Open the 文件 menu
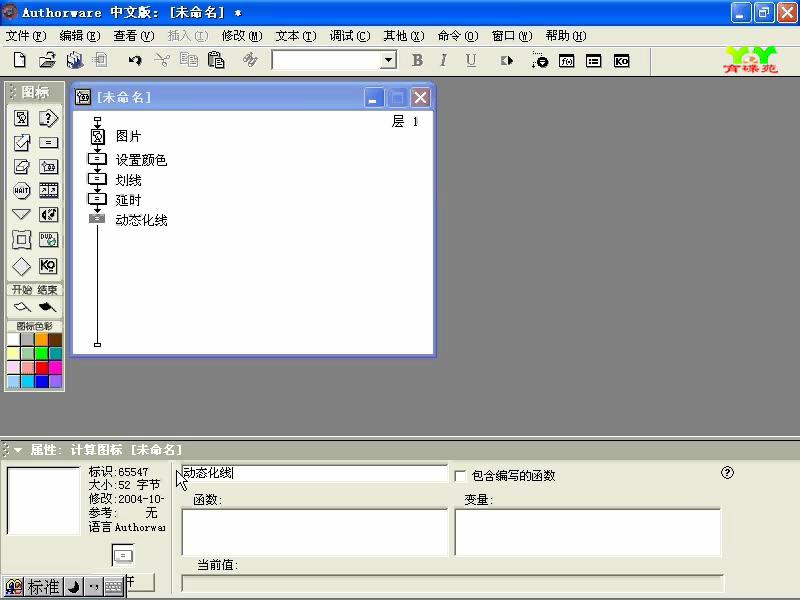Image resolution: width=800 pixels, height=600 pixels. coord(26,36)
